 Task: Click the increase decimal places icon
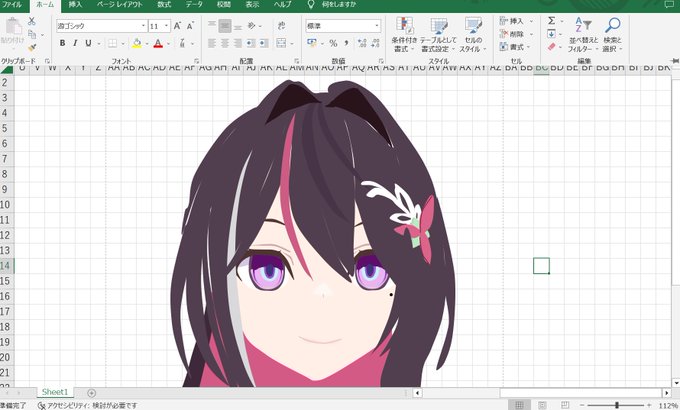(x=362, y=43)
